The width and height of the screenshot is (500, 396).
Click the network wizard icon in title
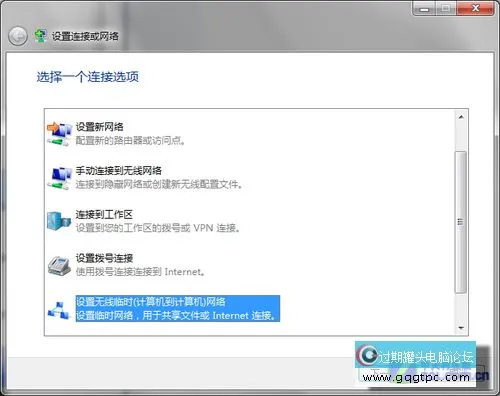pyautogui.click(x=41, y=36)
